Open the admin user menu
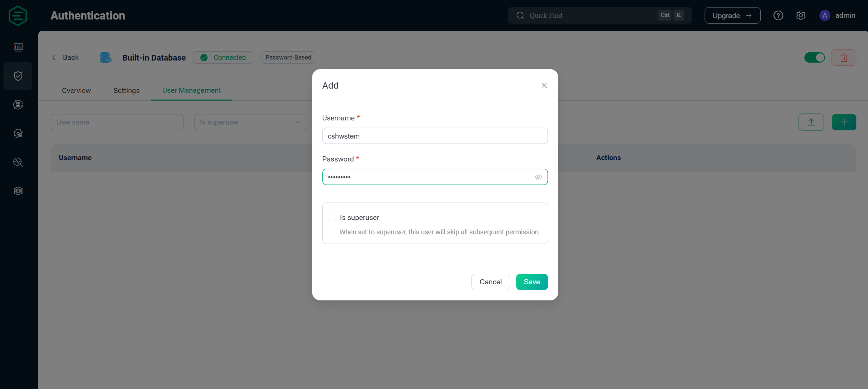Image resolution: width=868 pixels, height=389 pixels. [x=837, y=15]
